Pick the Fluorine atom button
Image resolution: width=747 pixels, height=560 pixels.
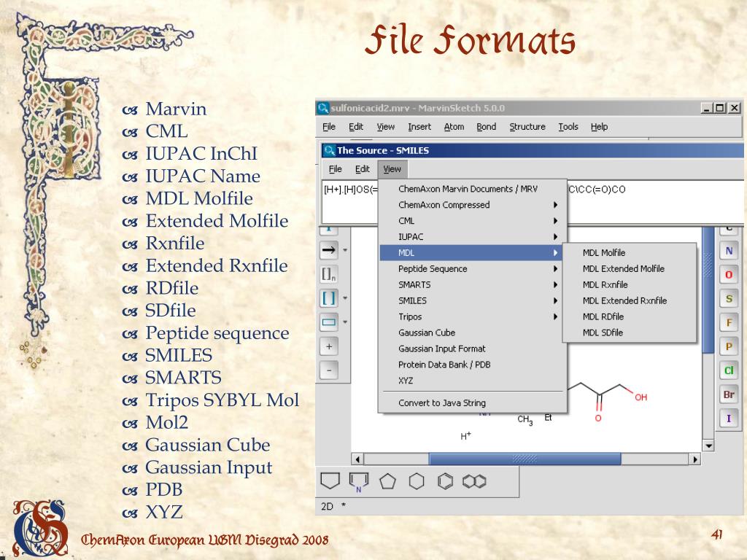729,322
